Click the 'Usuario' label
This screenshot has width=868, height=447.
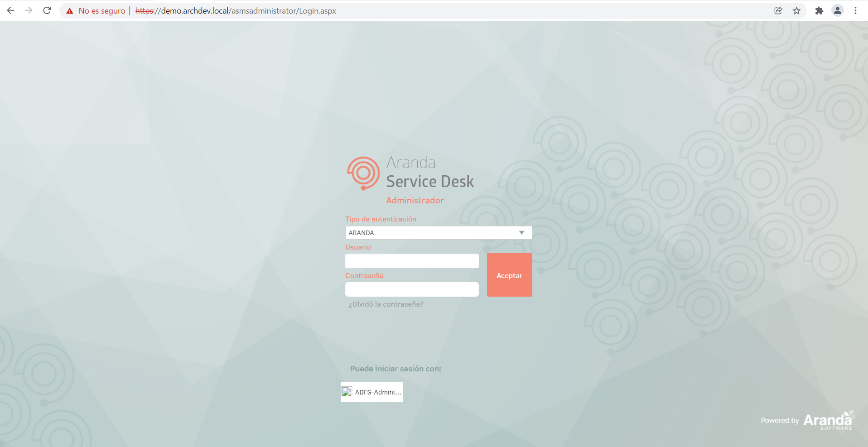(358, 247)
